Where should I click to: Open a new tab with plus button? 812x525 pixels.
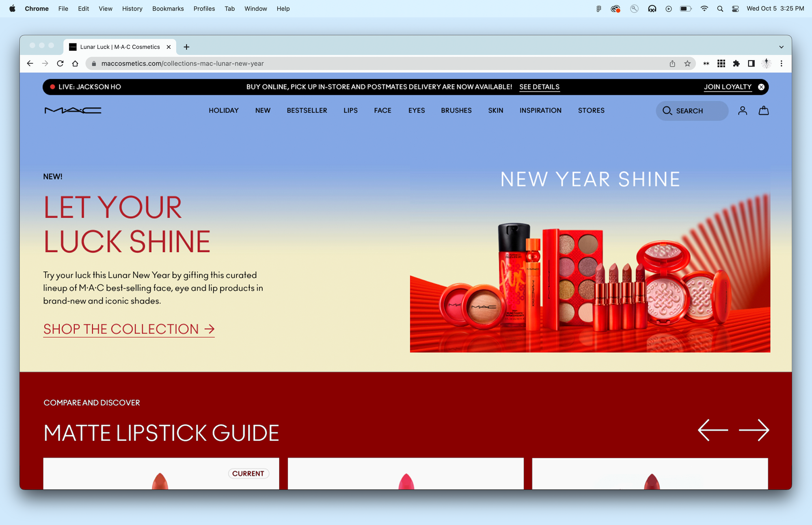click(x=186, y=47)
